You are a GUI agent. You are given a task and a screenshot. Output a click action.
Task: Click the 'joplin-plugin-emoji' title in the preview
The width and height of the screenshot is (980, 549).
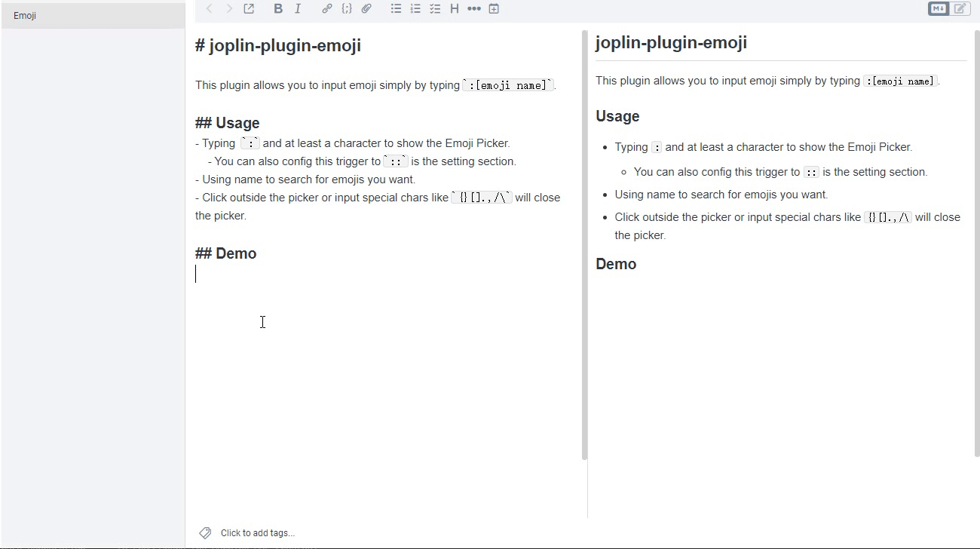click(671, 43)
